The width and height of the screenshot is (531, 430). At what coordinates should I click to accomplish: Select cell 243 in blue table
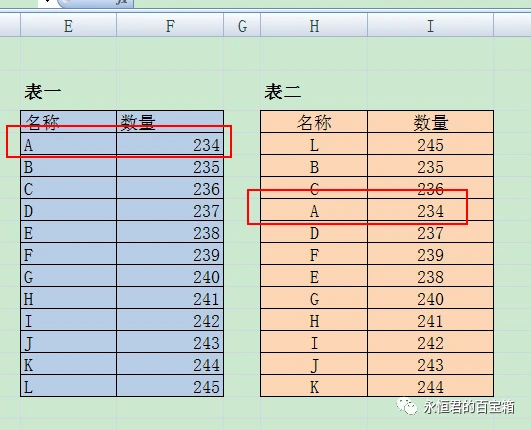(x=170, y=342)
